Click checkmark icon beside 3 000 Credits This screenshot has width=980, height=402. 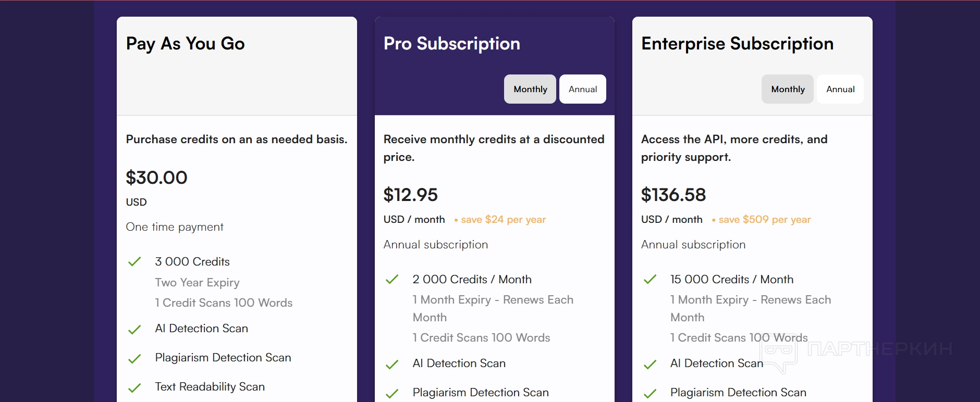pos(134,261)
